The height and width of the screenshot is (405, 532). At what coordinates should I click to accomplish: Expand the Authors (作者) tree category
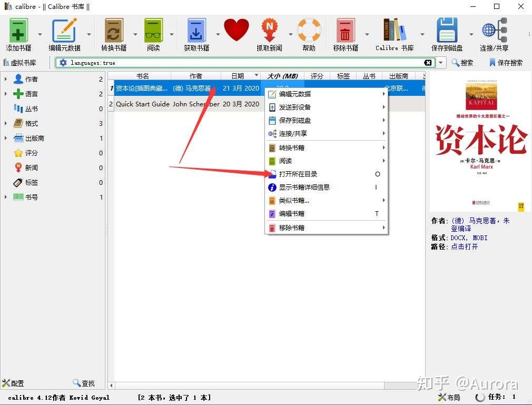point(5,79)
